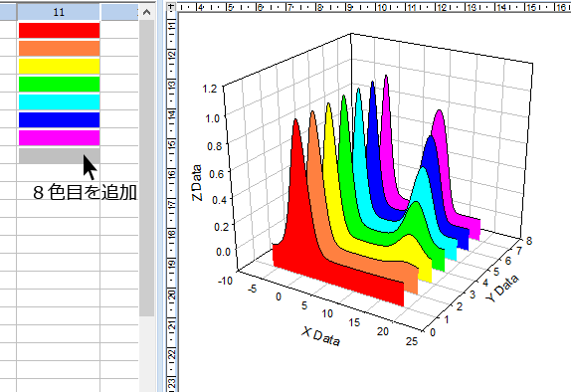571x392 pixels.
Task: Click the X axis tick label 20
Action: (383, 331)
